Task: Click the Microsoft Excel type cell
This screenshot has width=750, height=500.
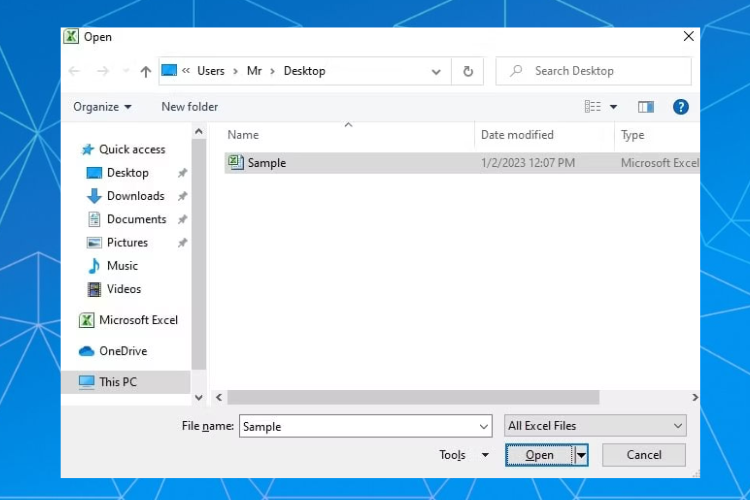Action: pos(660,163)
